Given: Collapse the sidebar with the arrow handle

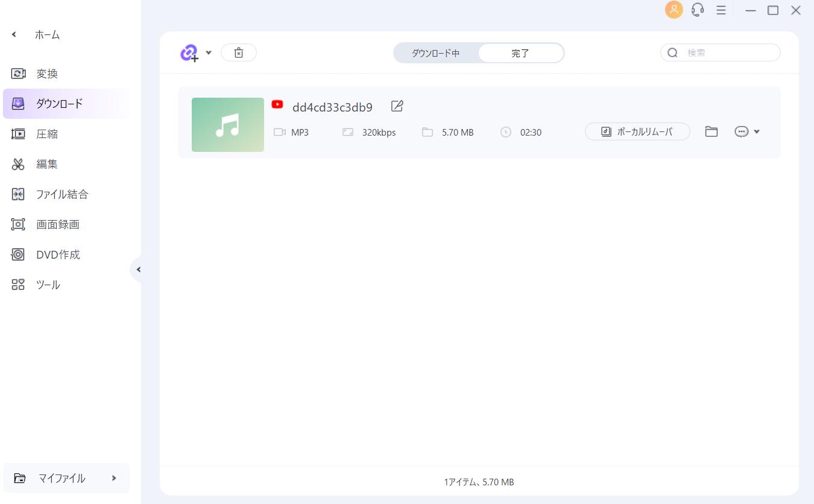Looking at the screenshot, I should (137, 269).
